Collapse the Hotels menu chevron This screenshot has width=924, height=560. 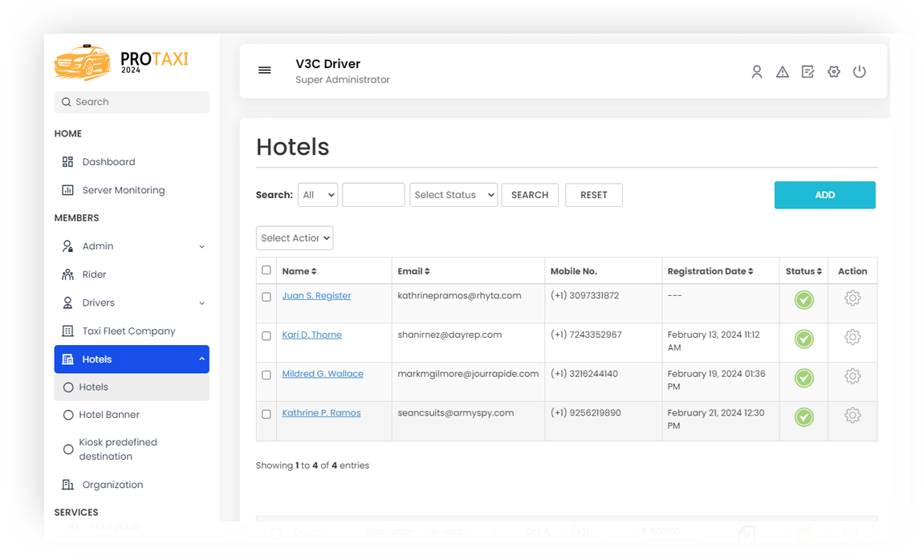201,359
